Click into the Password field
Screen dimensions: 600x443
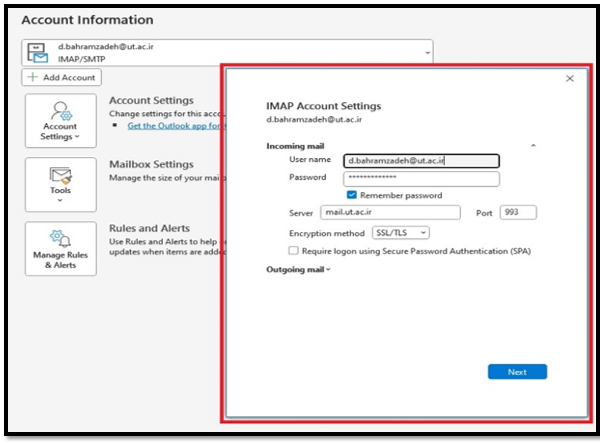420,179
